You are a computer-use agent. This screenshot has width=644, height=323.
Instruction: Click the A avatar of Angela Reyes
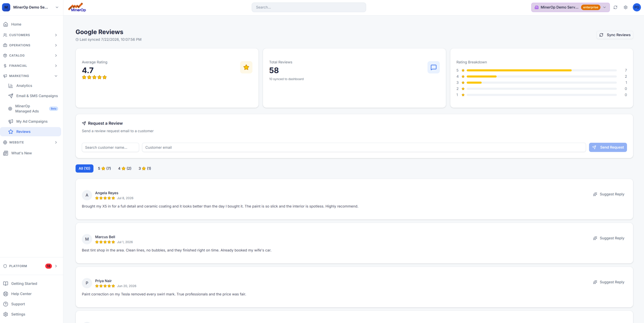click(x=87, y=195)
